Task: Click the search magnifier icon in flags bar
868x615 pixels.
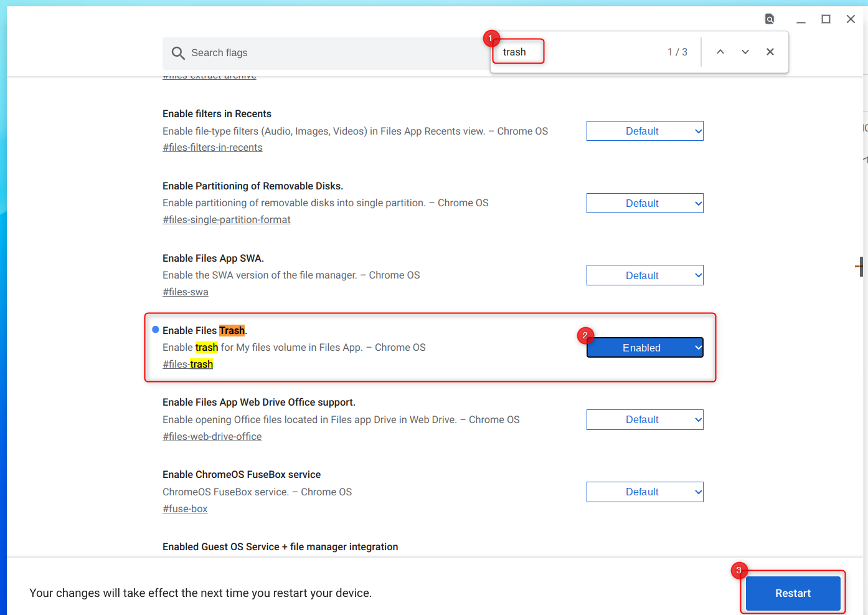Action: coord(178,53)
